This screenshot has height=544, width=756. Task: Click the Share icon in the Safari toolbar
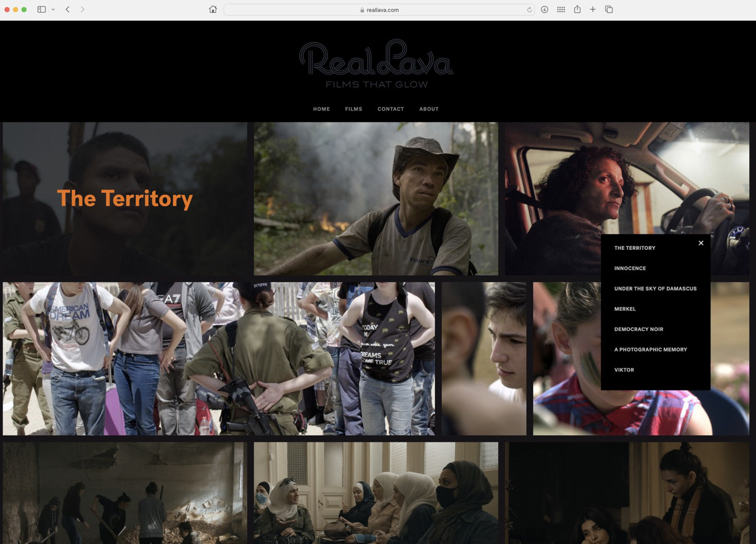(577, 9)
